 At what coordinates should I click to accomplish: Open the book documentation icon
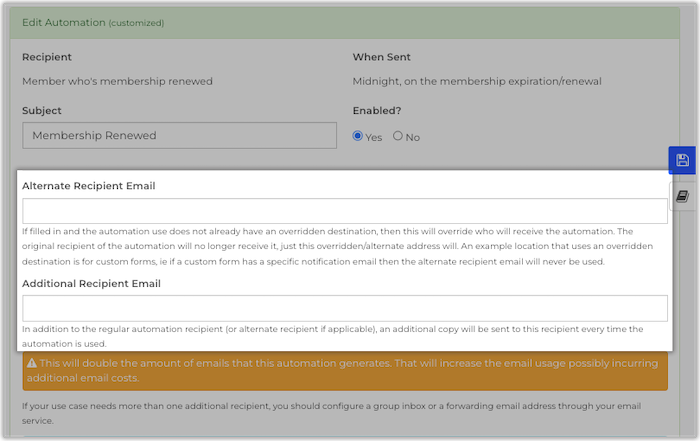[x=682, y=196]
